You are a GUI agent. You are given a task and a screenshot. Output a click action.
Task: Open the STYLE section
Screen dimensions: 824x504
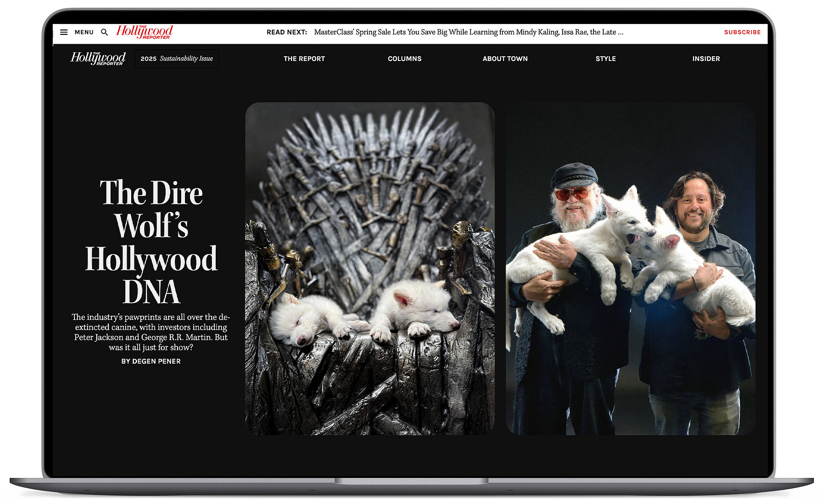[x=606, y=59]
